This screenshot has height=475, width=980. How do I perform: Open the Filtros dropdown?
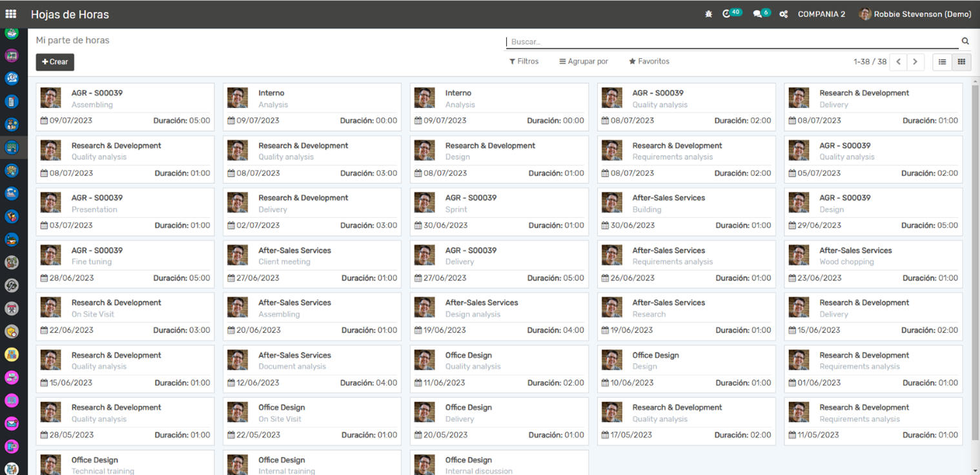[x=524, y=61]
